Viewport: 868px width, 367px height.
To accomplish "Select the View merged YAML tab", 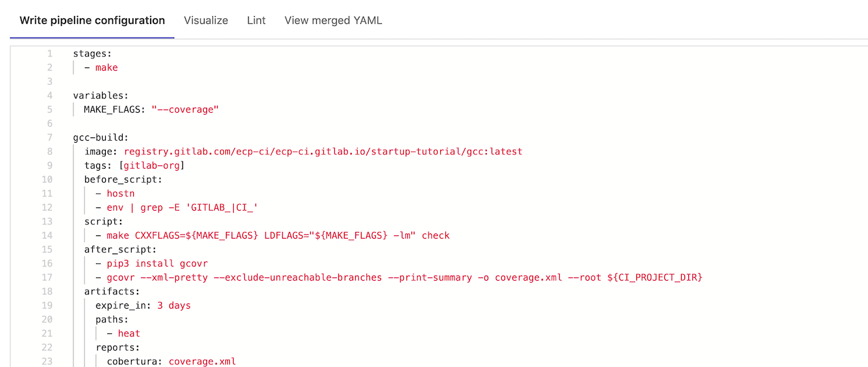I will [333, 20].
